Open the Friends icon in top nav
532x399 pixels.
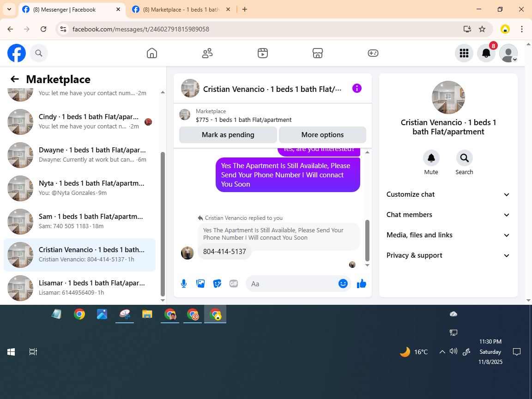pos(207,53)
